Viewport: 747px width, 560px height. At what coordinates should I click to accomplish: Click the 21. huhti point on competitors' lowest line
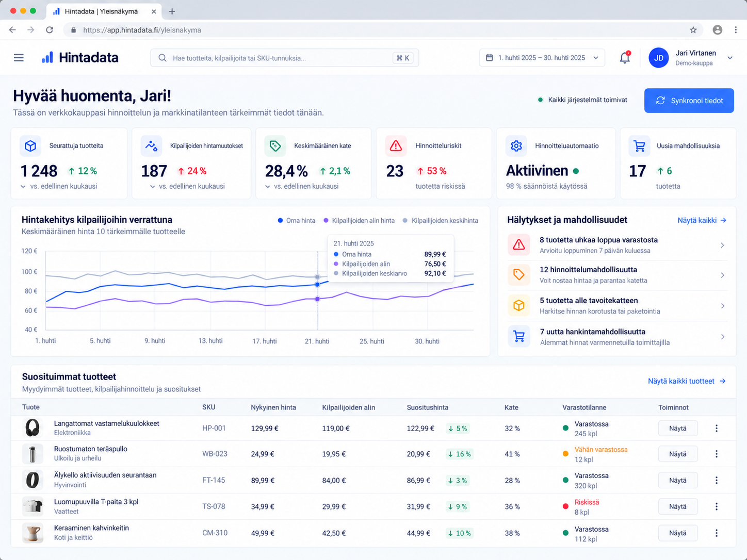pyautogui.click(x=317, y=299)
